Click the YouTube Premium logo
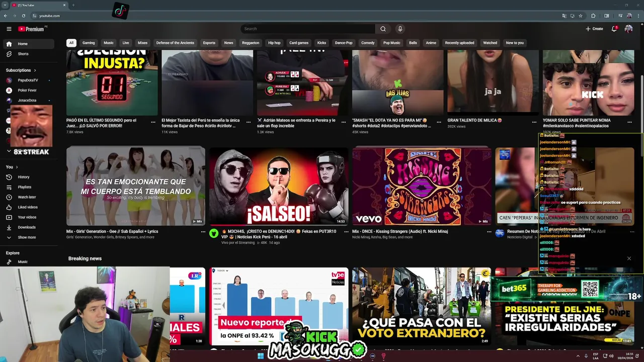Screen dimensions: 644x362 pos(31,29)
